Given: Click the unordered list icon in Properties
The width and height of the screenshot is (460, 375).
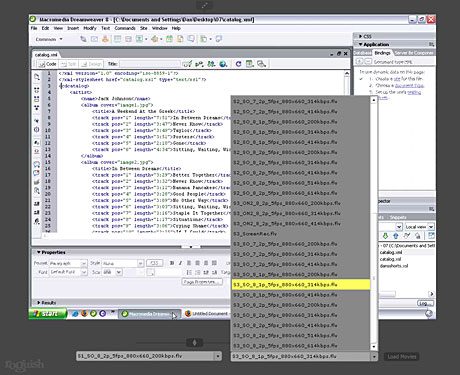Looking at the screenshot, I should (189, 272).
